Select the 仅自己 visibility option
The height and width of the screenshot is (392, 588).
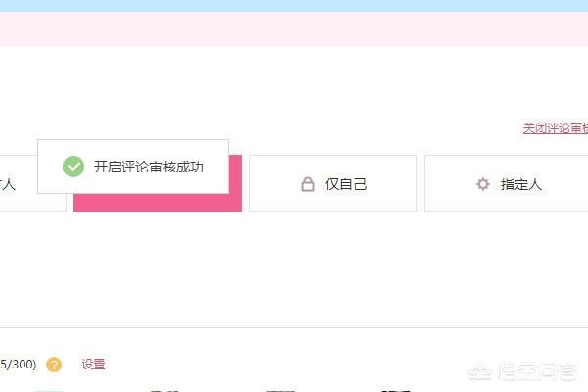(x=333, y=183)
